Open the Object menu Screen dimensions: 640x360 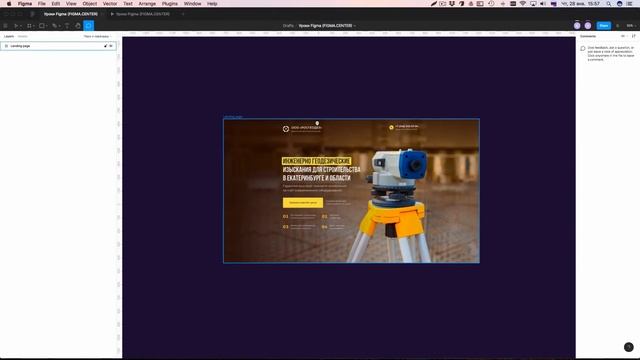pos(90,4)
